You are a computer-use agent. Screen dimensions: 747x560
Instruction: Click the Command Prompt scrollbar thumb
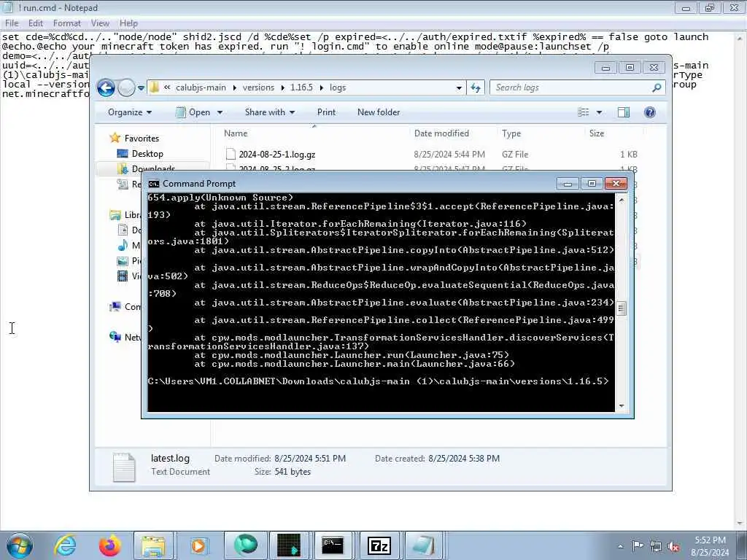point(622,308)
